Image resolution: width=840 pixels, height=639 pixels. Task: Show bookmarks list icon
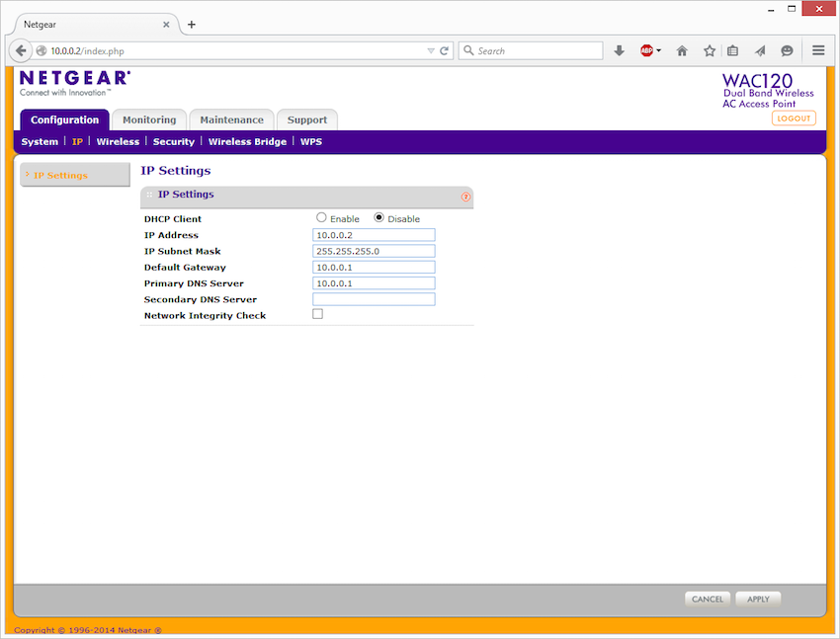pos(733,50)
